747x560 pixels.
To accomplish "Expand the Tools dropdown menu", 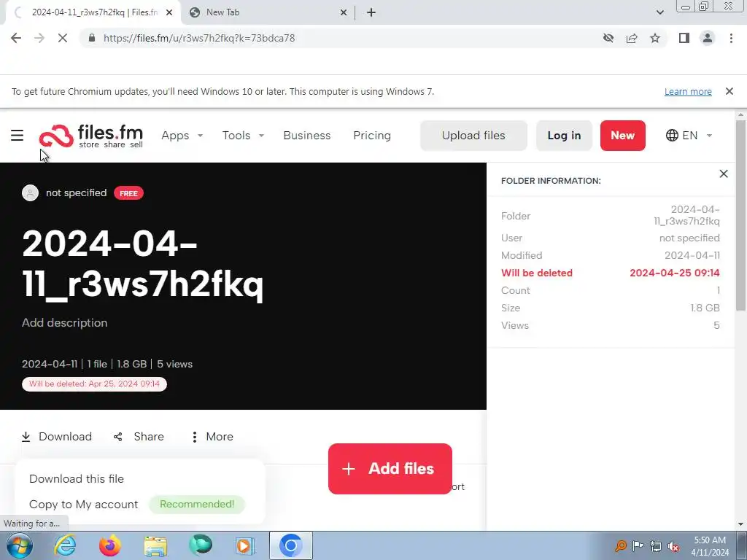I will pos(243,136).
